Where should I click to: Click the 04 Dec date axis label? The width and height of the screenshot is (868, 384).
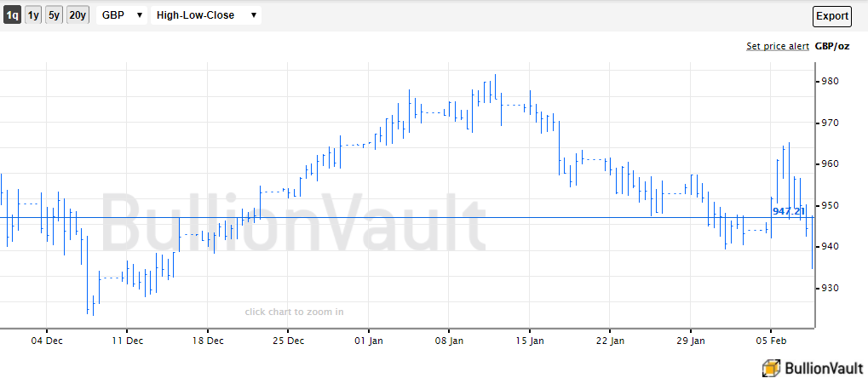[x=47, y=341]
